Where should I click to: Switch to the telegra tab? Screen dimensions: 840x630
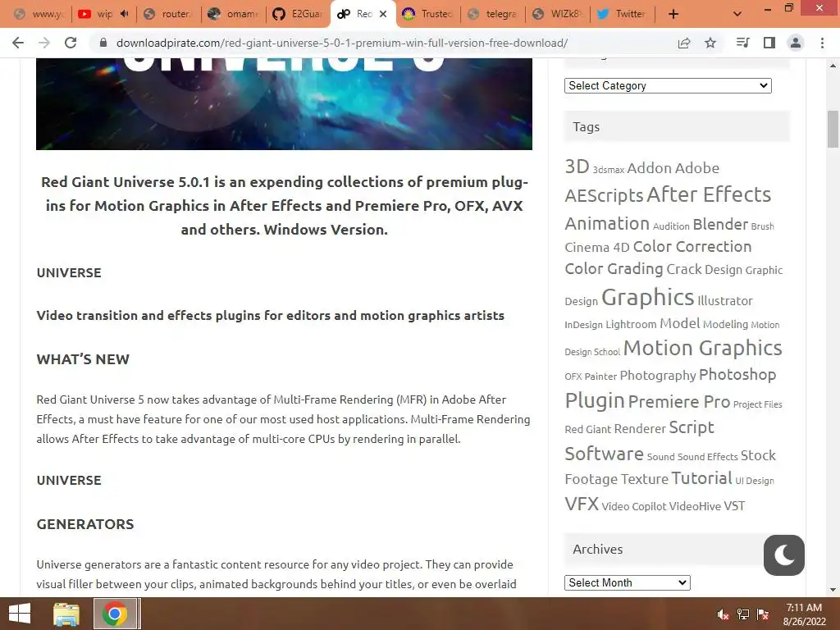coord(493,14)
